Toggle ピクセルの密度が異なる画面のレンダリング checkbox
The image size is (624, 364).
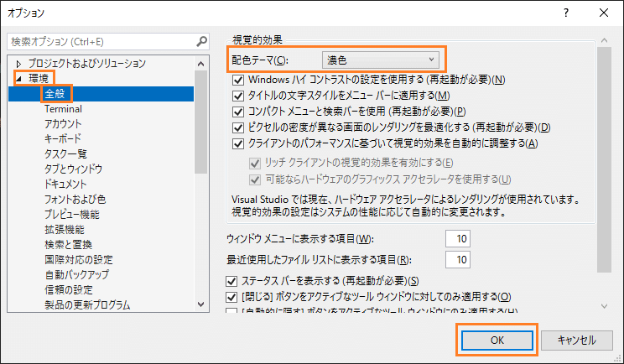point(238,127)
